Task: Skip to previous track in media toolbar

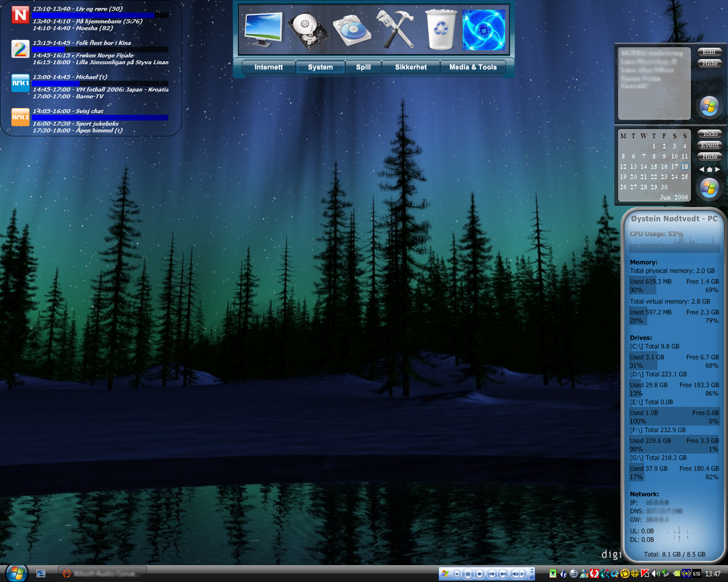Action: (491, 574)
